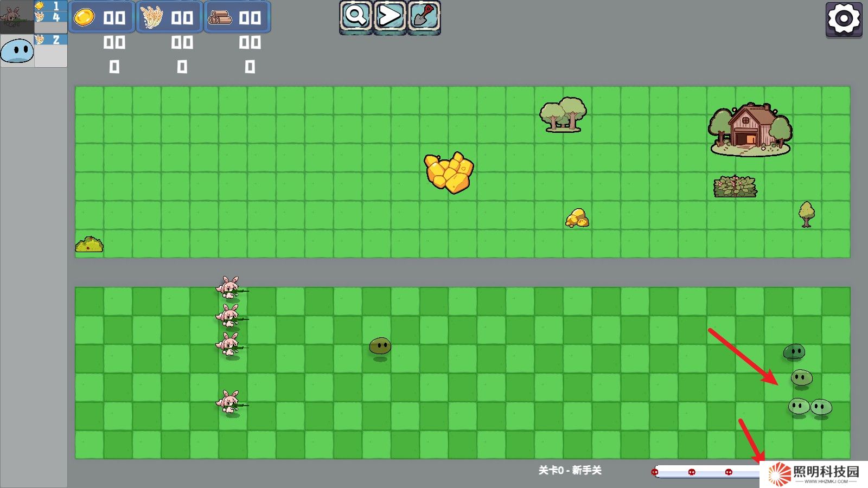Click the wheat resource counter
This screenshot has height=488, width=868.
tap(169, 17)
